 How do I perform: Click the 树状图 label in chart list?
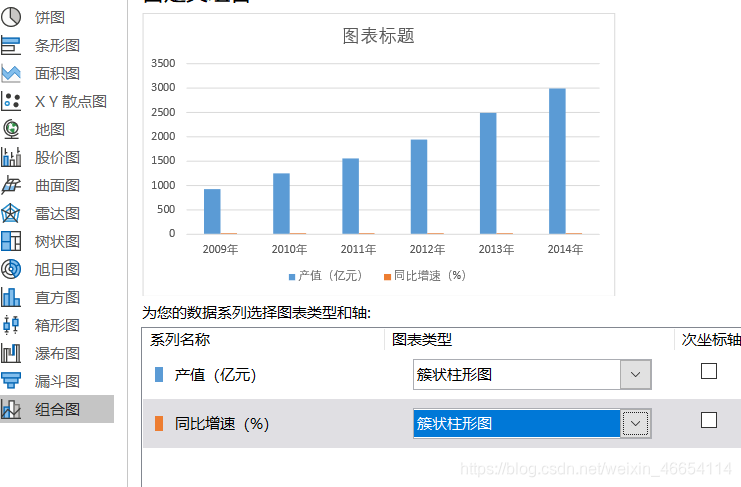(x=57, y=241)
